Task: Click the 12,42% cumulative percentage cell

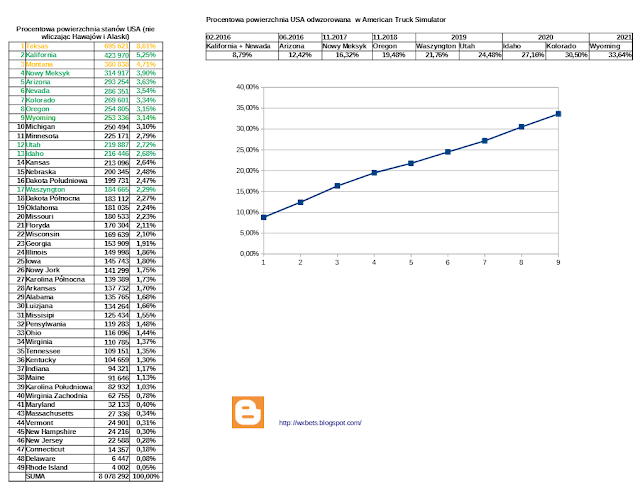Action: (x=300, y=55)
